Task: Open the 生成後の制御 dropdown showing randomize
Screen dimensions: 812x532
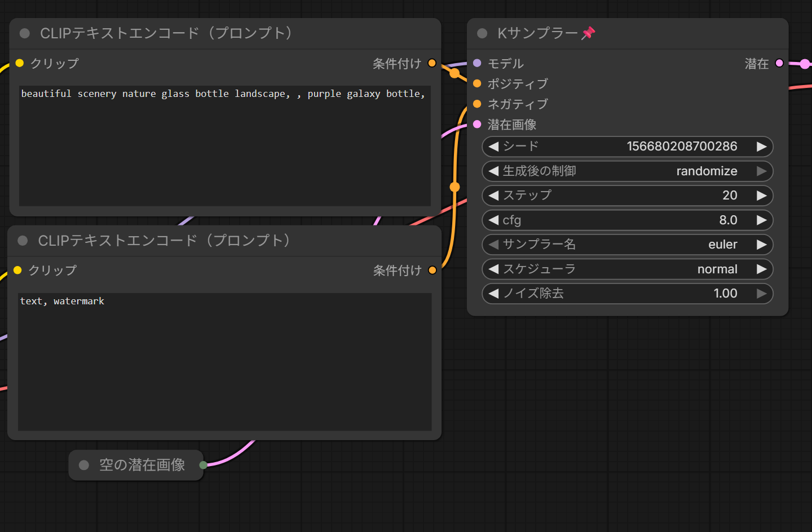Action: (628, 171)
